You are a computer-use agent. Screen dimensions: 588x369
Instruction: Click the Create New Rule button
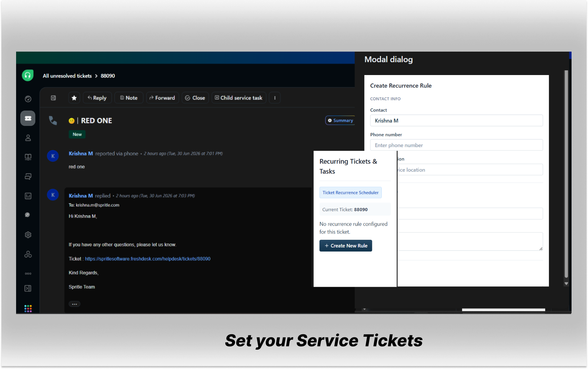tap(346, 246)
